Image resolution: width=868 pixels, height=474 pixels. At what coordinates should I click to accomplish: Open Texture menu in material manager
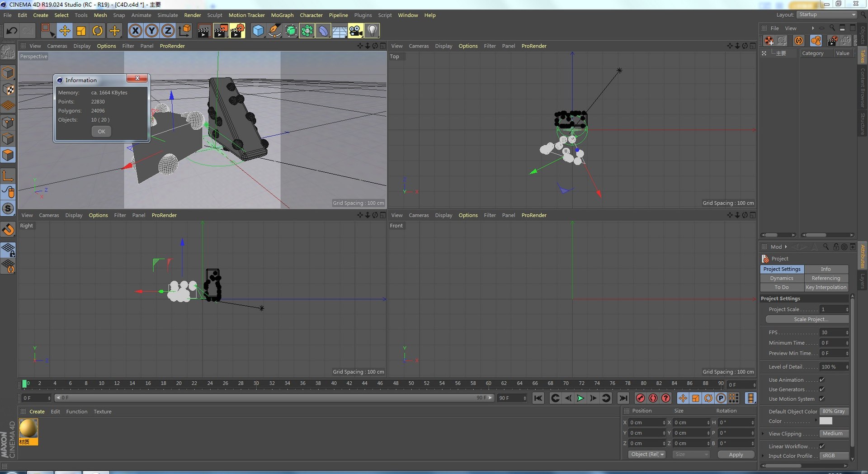point(103,412)
